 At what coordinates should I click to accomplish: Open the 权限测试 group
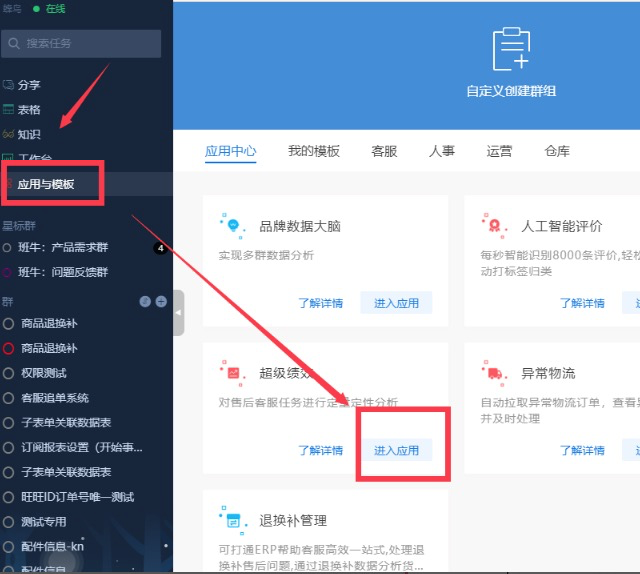coord(44,373)
